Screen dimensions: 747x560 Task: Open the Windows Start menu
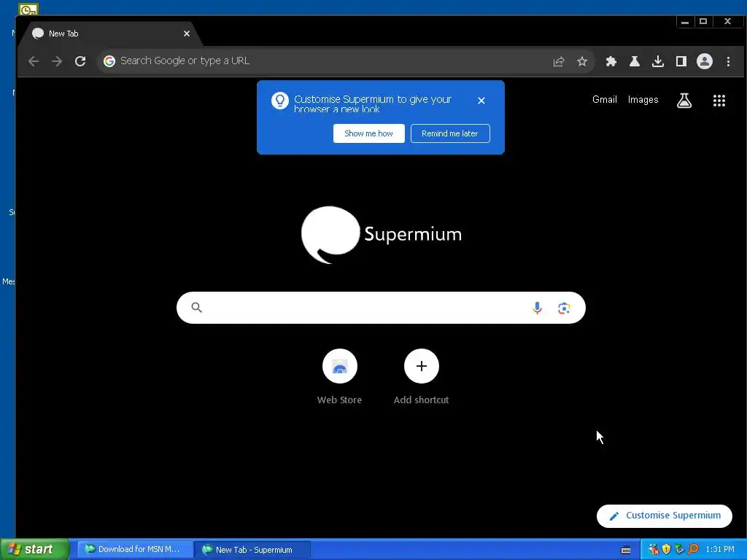(35, 549)
